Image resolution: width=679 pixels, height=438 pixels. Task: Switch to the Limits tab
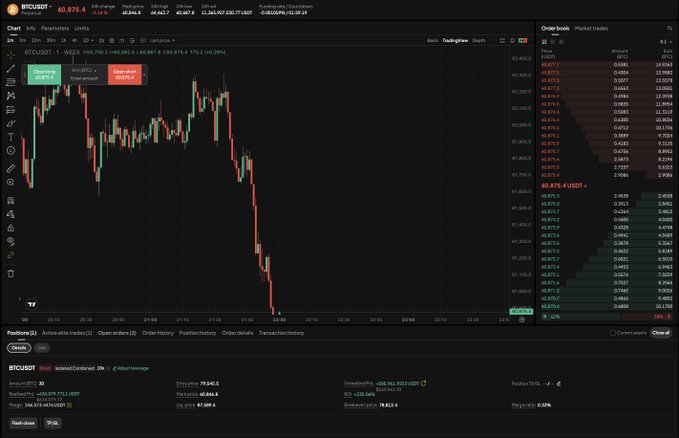pos(81,28)
